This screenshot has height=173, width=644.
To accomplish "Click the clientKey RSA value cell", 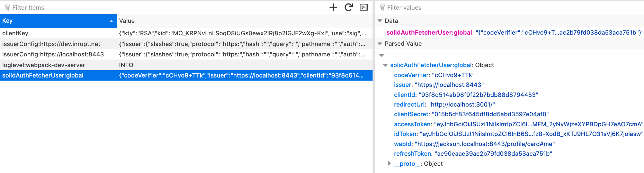I will pos(244,33).
